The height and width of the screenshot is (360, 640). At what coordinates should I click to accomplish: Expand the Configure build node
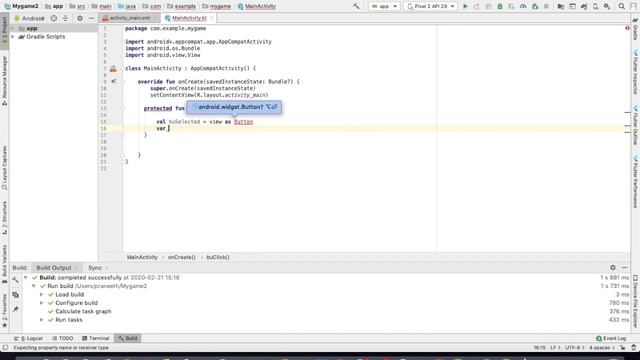pyautogui.click(x=42, y=303)
